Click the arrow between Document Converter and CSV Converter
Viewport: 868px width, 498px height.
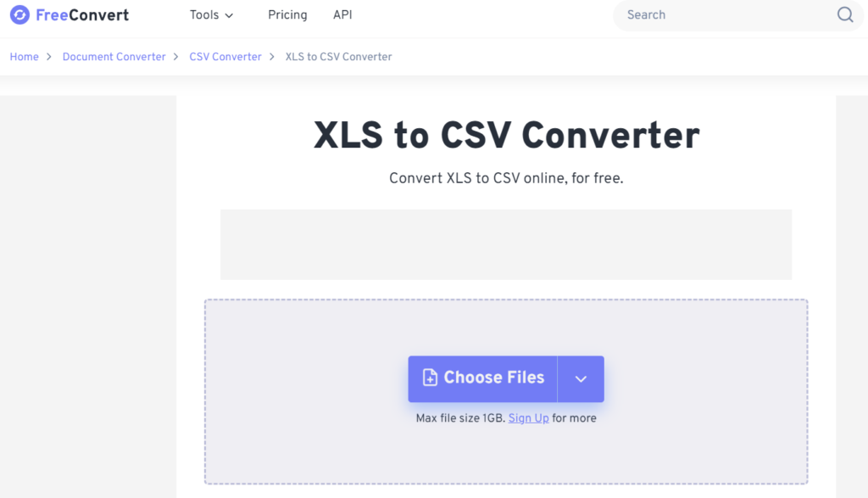point(174,57)
